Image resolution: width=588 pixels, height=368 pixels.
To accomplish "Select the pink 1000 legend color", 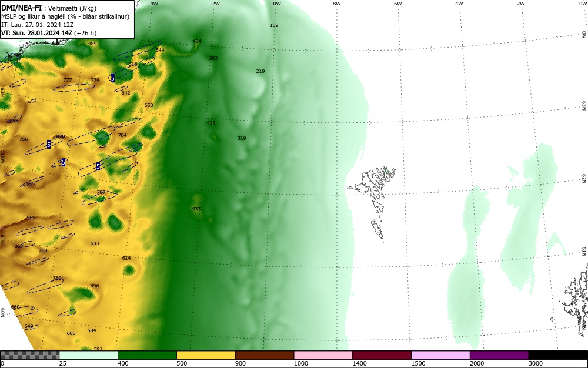I will (x=323, y=355).
